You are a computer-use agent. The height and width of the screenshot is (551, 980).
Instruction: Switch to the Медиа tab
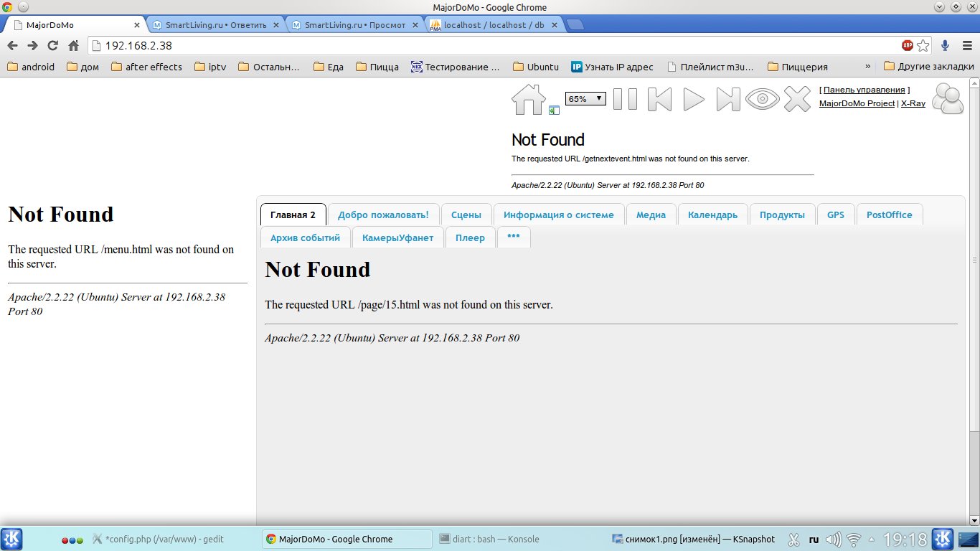651,215
